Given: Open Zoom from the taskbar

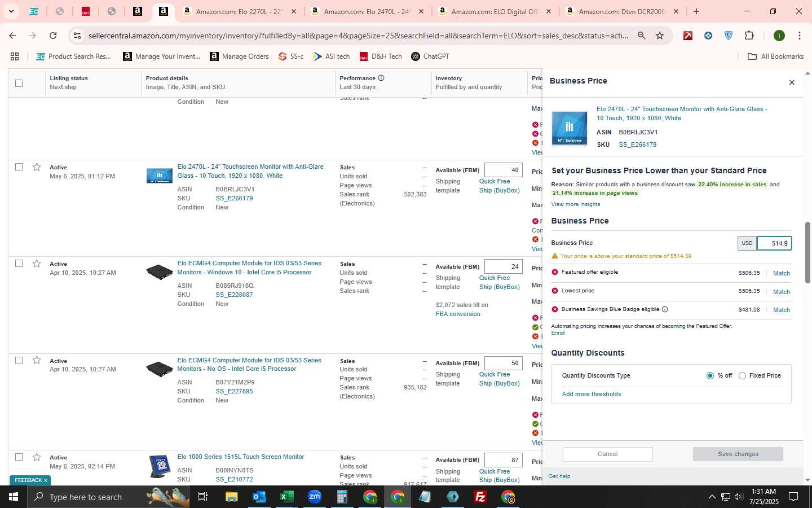Looking at the screenshot, I should click(314, 497).
